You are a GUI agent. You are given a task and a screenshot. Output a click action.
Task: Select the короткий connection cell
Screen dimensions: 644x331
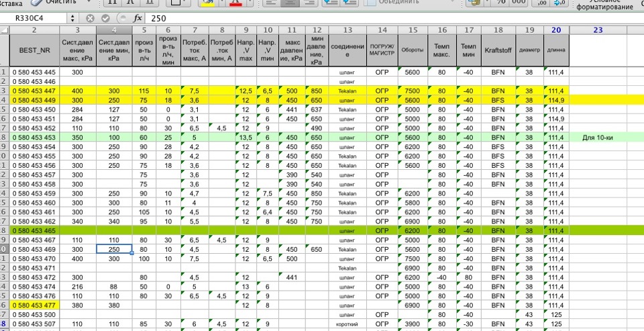(347, 324)
